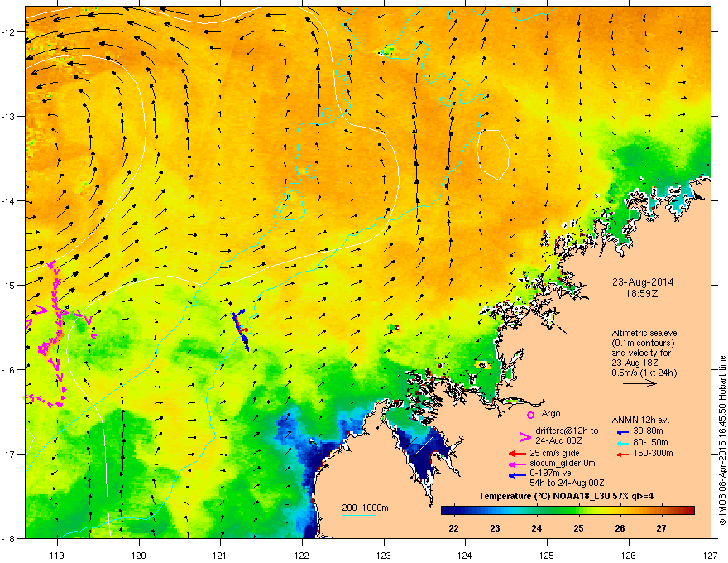Click the longitude axis label 123
Image resolution: width=728 pixels, height=563 pixels.
point(384,555)
